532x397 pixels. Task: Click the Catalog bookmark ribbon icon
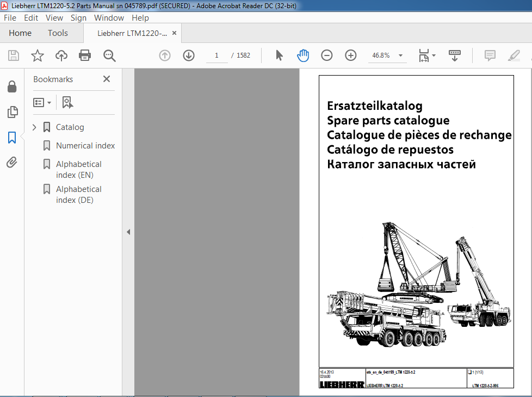pos(47,127)
